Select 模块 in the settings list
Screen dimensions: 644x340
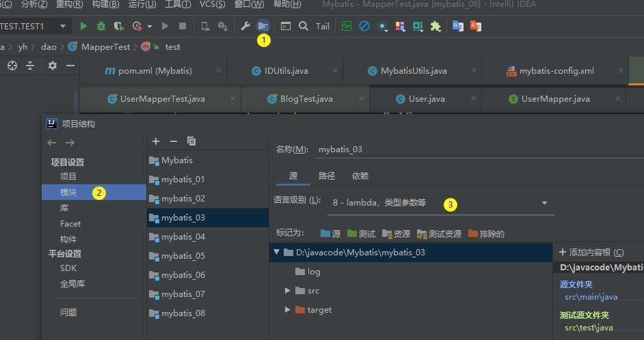click(x=94, y=193)
